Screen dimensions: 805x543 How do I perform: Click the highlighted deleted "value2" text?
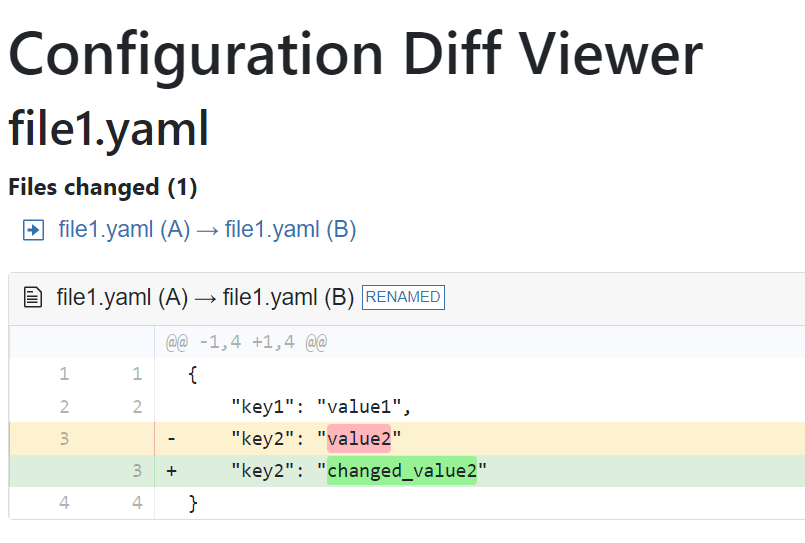coord(359,439)
